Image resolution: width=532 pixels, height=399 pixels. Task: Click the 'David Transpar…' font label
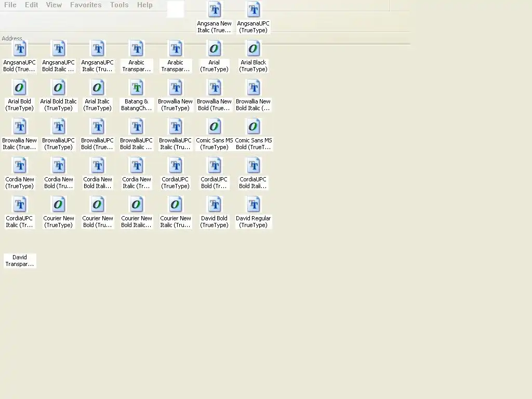(20, 261)
